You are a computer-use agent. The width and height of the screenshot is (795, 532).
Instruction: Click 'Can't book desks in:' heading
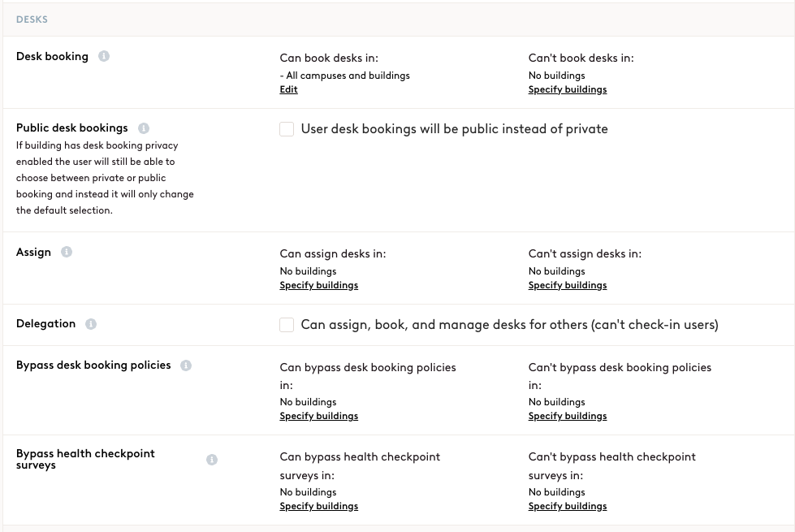coord(581,58)
